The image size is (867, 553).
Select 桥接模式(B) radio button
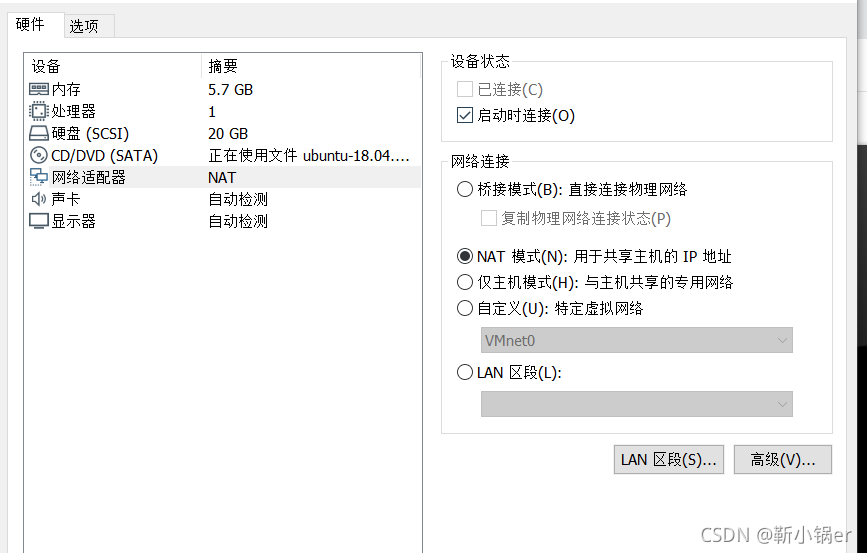pos(464,189)
